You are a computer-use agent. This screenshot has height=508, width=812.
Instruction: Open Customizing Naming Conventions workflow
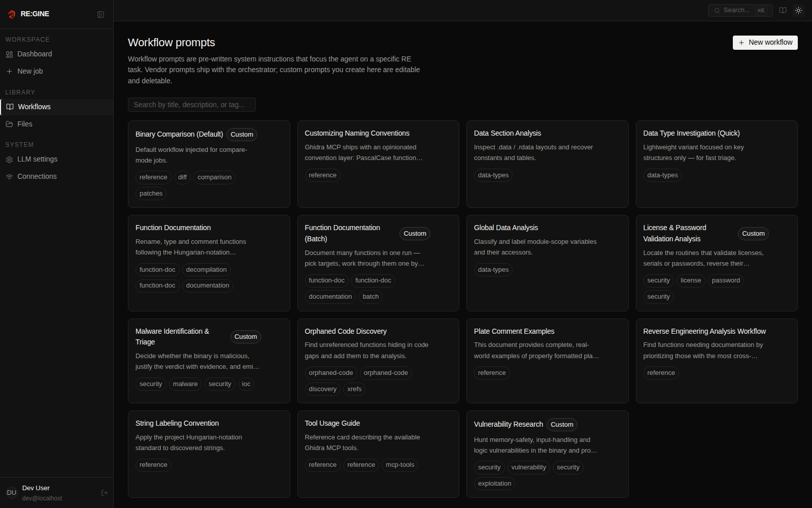pyautogui.click(x=378, y=164)
